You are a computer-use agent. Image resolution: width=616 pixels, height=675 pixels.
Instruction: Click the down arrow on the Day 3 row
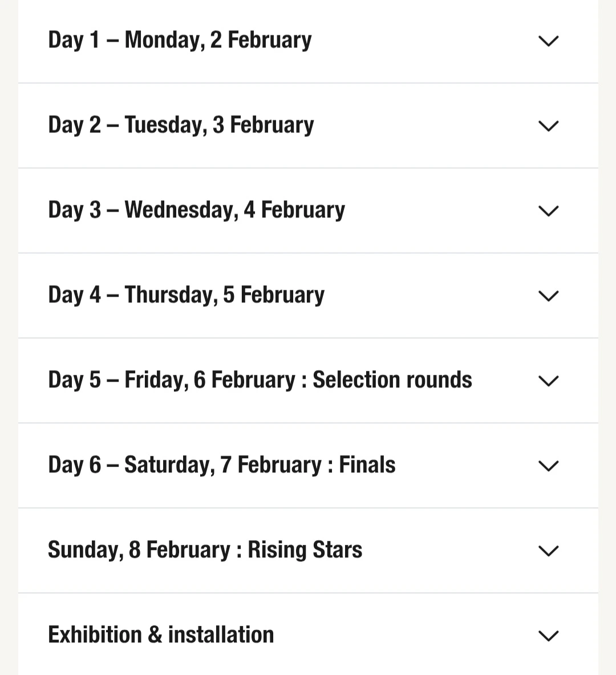pyautogui.click(x=548, y=211)
